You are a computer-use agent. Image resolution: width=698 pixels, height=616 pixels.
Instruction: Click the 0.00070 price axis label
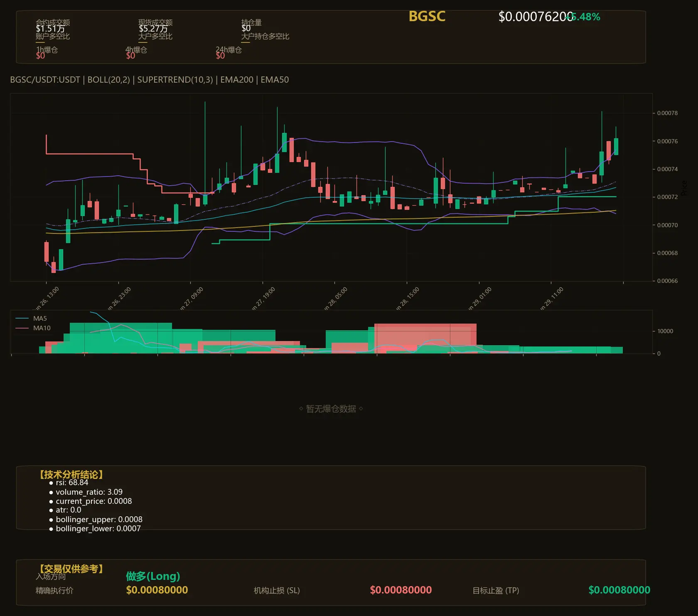[667, 225]
